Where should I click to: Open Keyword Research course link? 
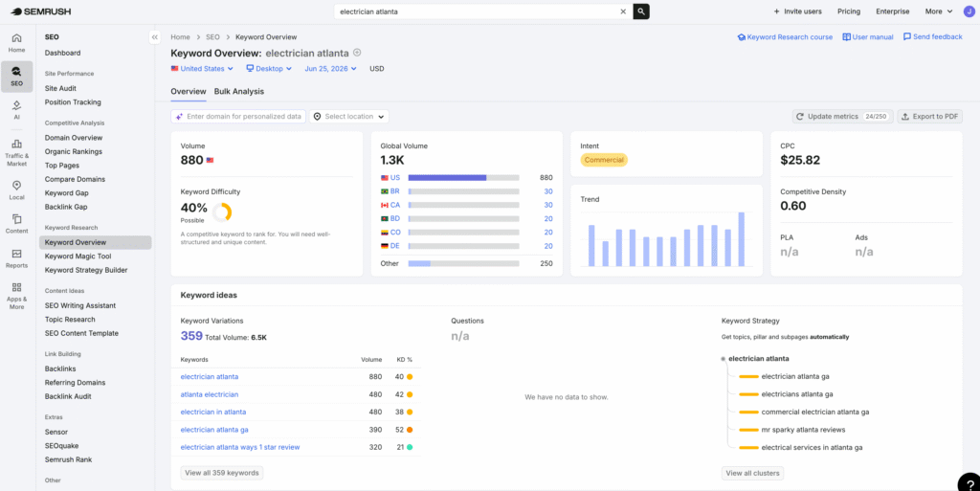coord(785,37)
